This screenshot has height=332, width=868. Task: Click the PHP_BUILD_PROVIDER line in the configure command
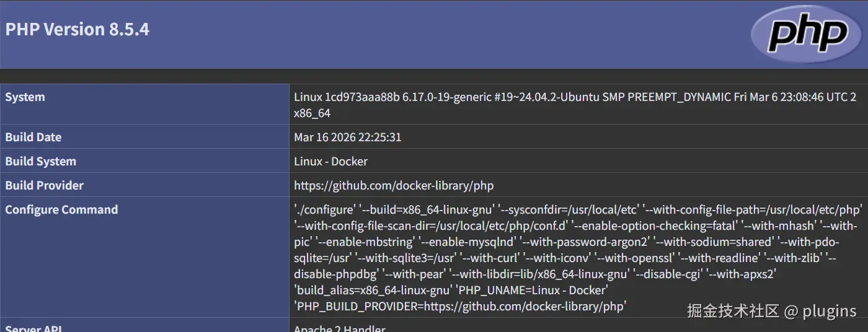tap(460, 306)
